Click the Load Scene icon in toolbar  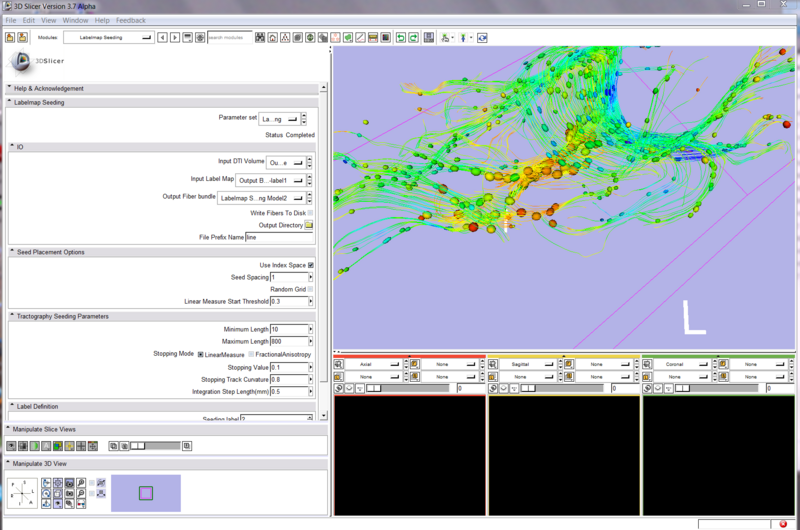(9, 37)
